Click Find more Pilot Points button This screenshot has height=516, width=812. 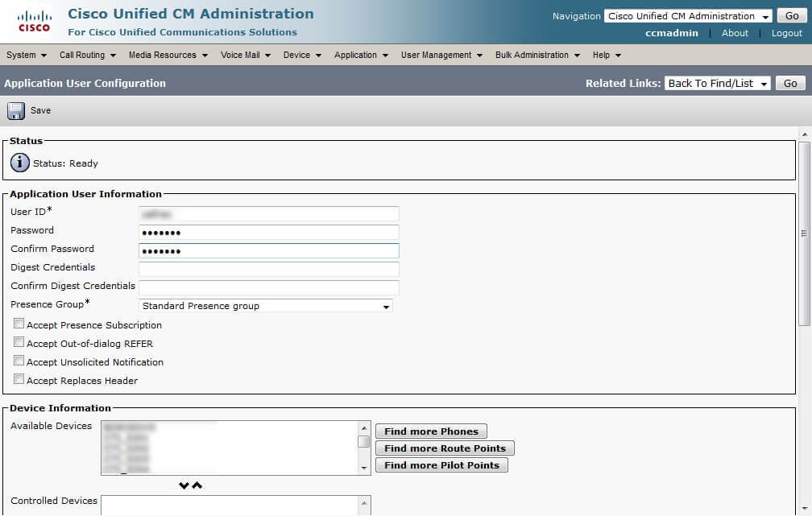point(441,465)
